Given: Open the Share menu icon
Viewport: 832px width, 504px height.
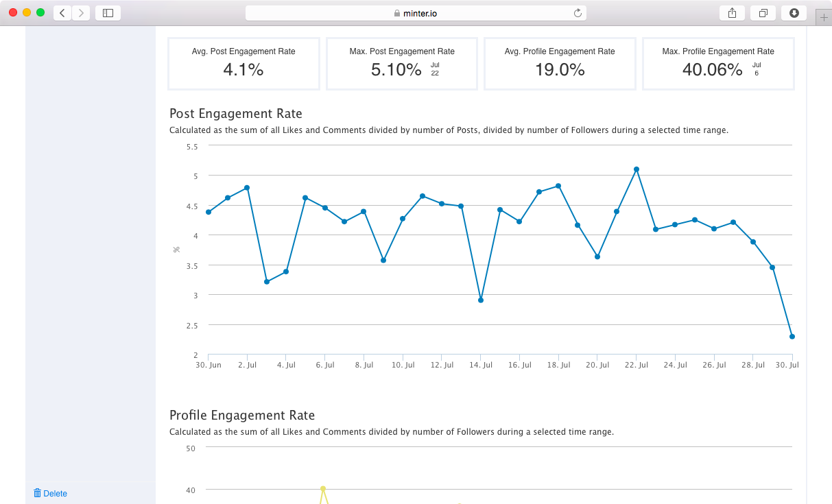Looking at the screenshot, I should pos(731,12).
